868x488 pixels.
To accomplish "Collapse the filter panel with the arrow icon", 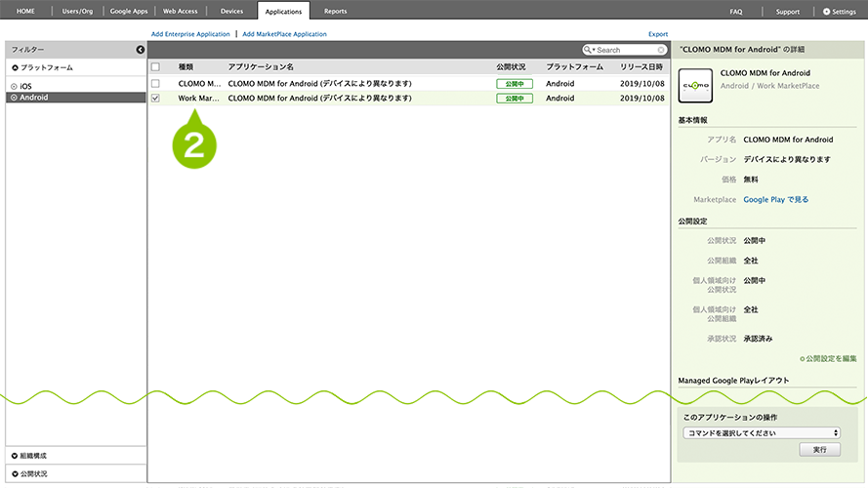I will (140, 50).
